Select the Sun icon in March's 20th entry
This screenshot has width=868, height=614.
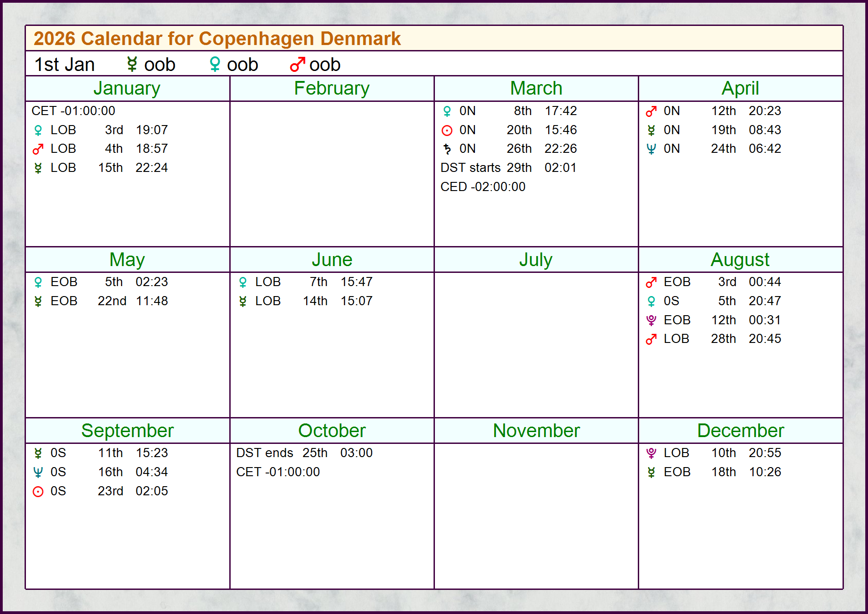tap(447, 131)
